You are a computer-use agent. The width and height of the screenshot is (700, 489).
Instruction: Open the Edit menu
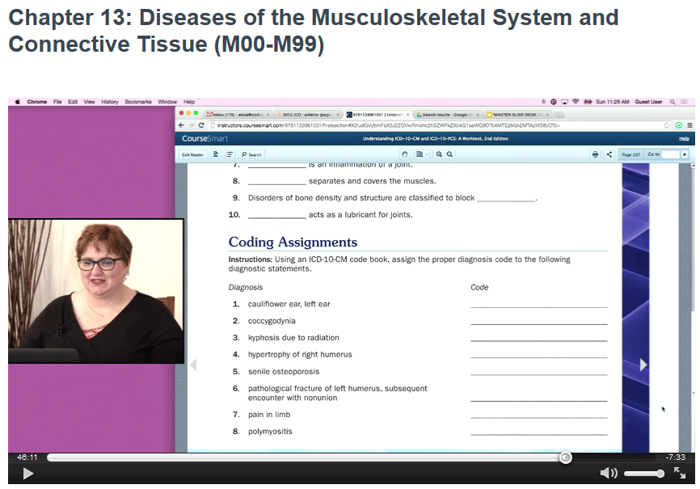73,102
